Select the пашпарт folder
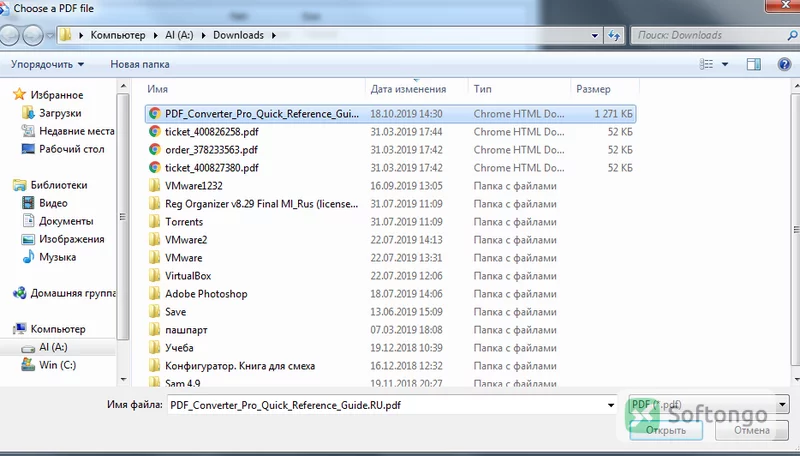This screenshot has width=800, height=456. [186, 330]
